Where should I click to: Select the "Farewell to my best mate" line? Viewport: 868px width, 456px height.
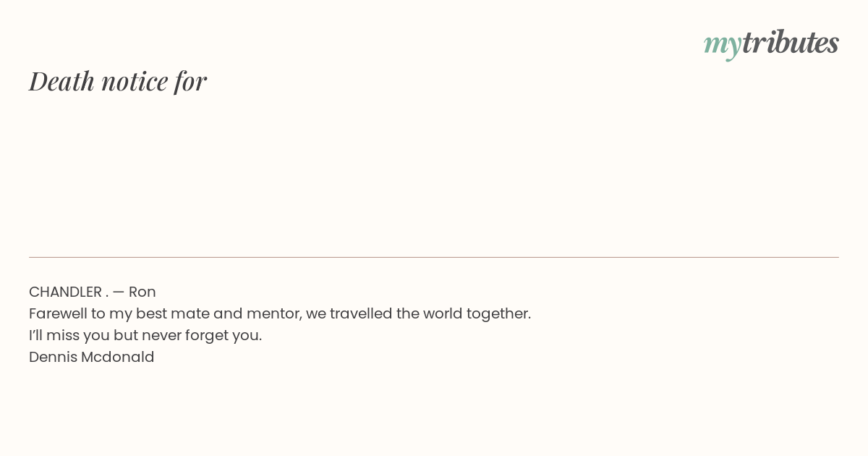280,313
